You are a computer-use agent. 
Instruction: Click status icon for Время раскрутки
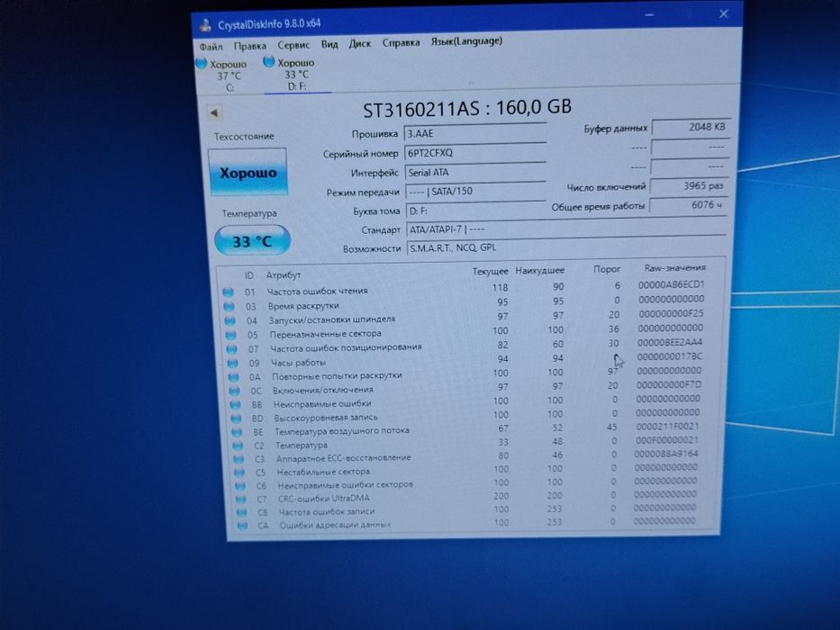point(229,306)
